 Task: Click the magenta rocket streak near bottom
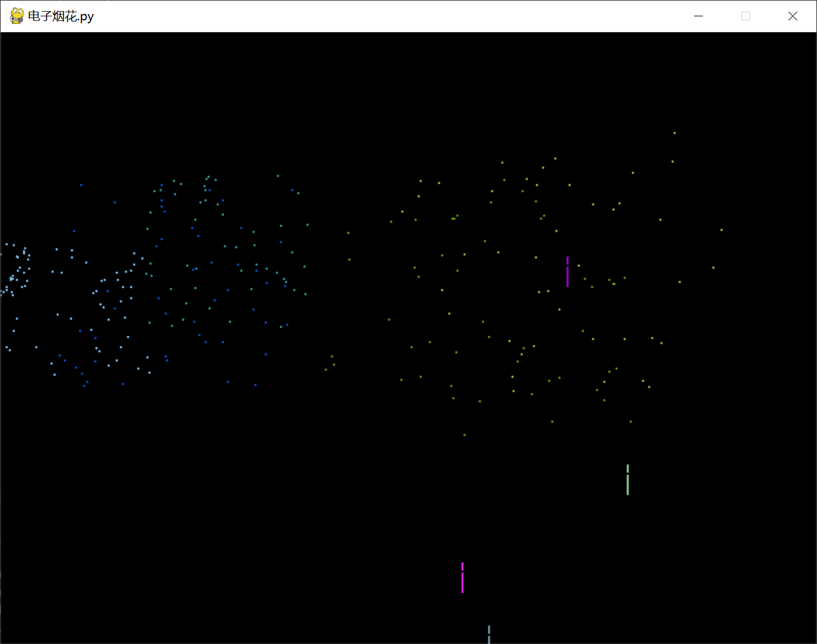coord(463,578)
